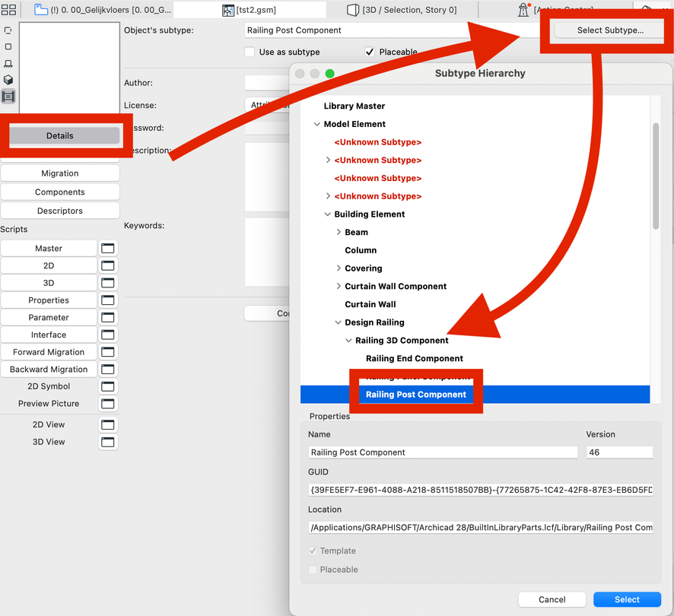This screenshot has height=616, width=674.
Task: Open 2D View in separate window
Action: (107, 424)
